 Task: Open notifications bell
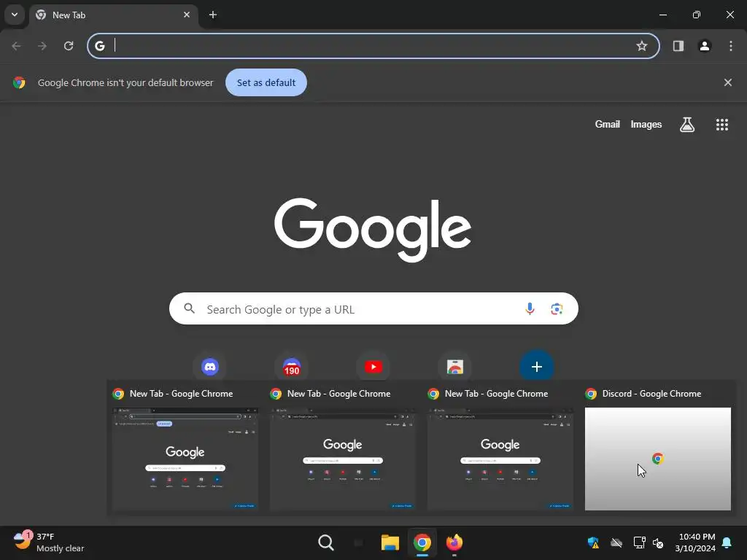coord(727,542)
